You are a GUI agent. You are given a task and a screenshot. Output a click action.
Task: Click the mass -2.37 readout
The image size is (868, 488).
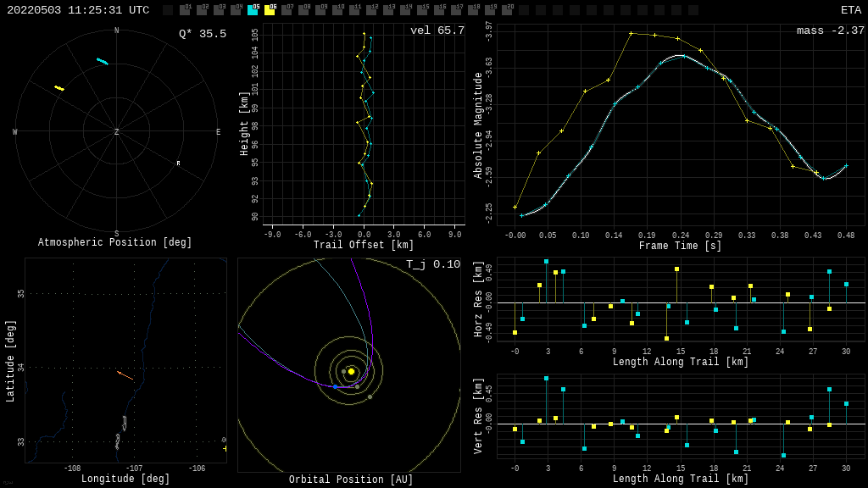(830, 30)
